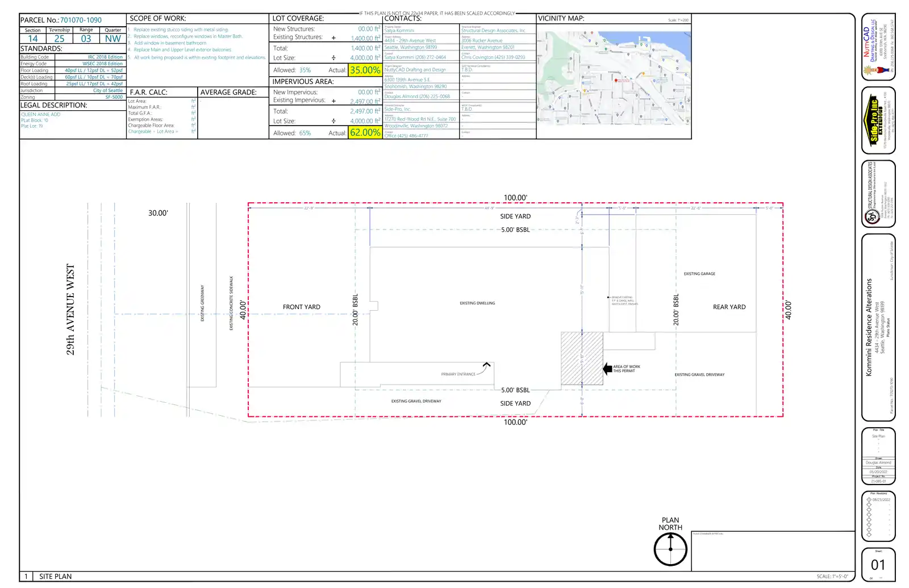Click Quarter value NW
Viewport: 909px width, 588px height.
[x=112, y=39]
